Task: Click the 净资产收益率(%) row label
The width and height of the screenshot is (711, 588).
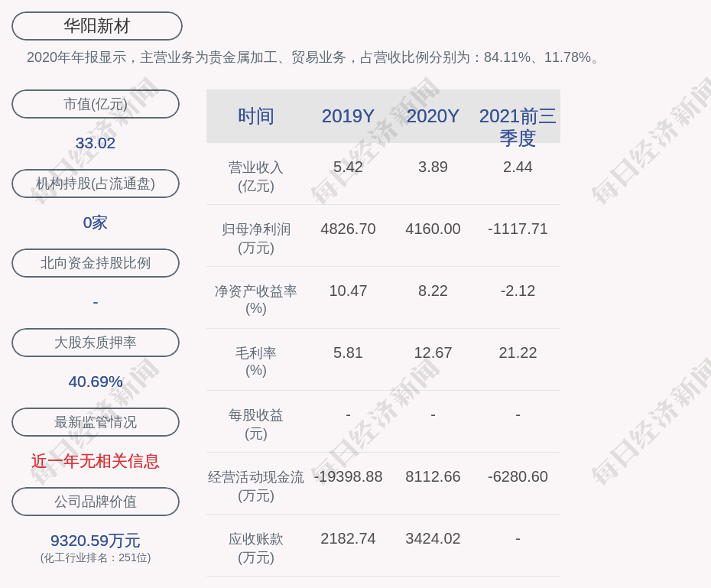Action: (256, 300)
